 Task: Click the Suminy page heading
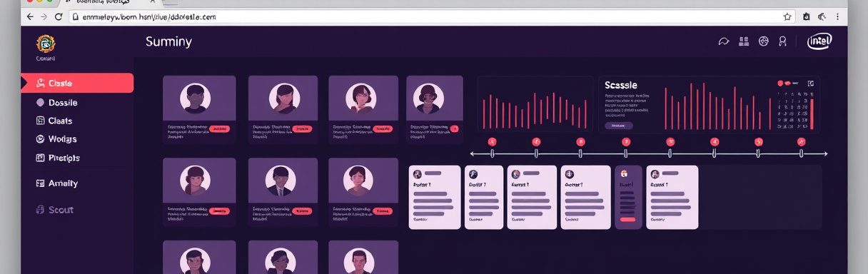[168, 41]
